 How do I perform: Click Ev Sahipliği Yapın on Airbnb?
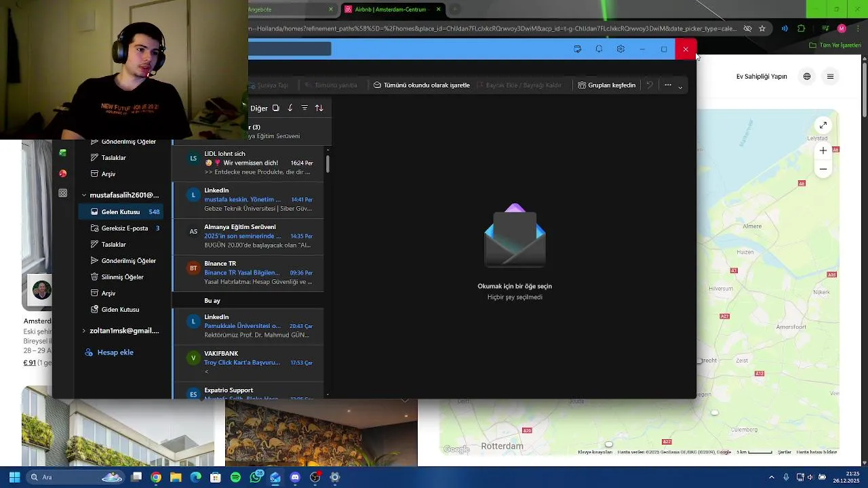[762, 77]
